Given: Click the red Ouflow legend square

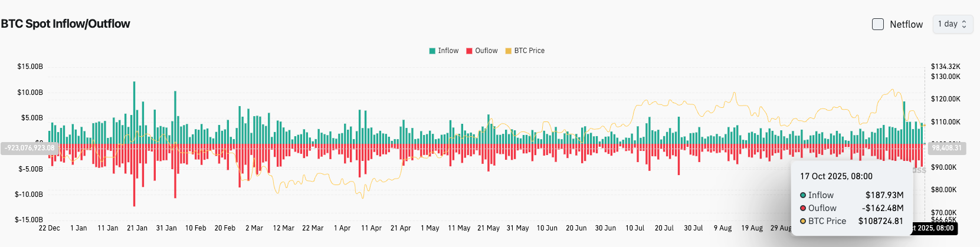Looking at the screenshot, I should click(470, 51).
